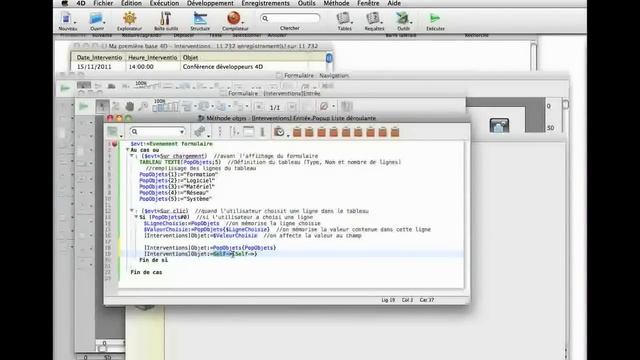This screenshot has width=640, height=360.
Task: Toggle the red breakpoint on line 1
Action: (114, 144)
